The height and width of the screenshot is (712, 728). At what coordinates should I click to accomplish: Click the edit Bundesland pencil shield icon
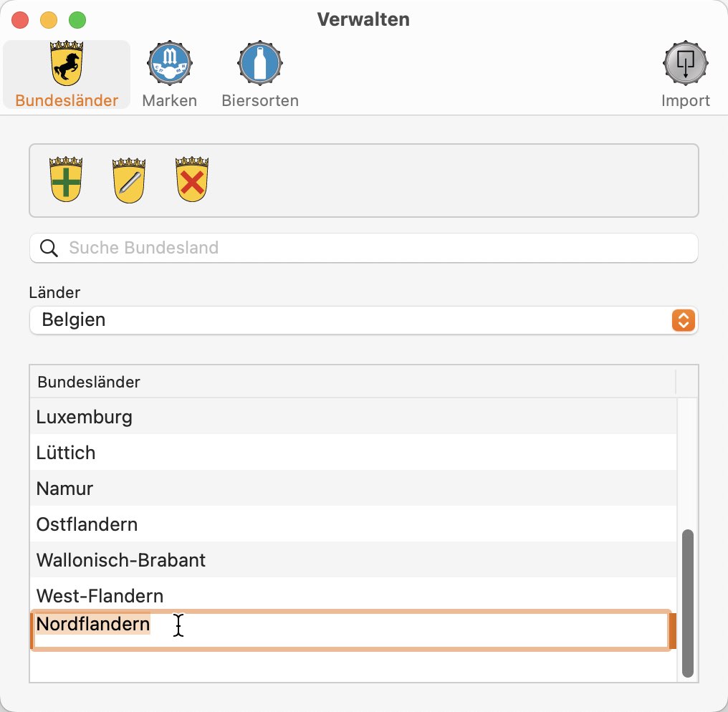[x=129, y=180]
